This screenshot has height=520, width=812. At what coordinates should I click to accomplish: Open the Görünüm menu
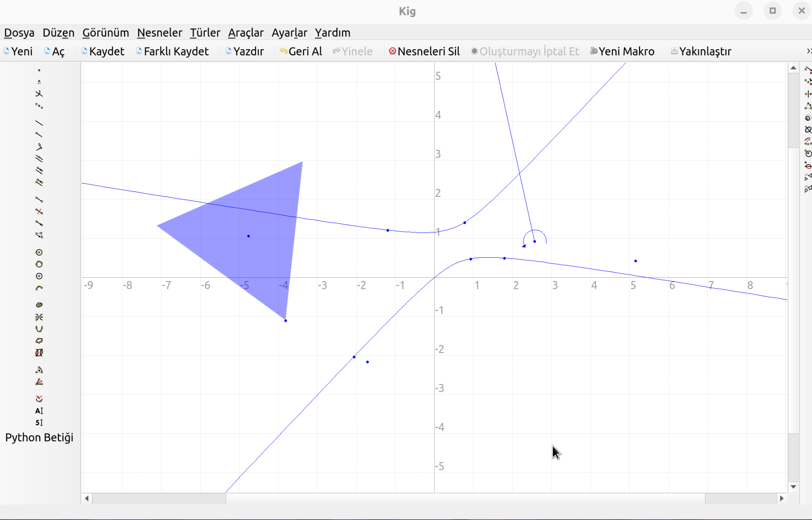pos(105,32)
